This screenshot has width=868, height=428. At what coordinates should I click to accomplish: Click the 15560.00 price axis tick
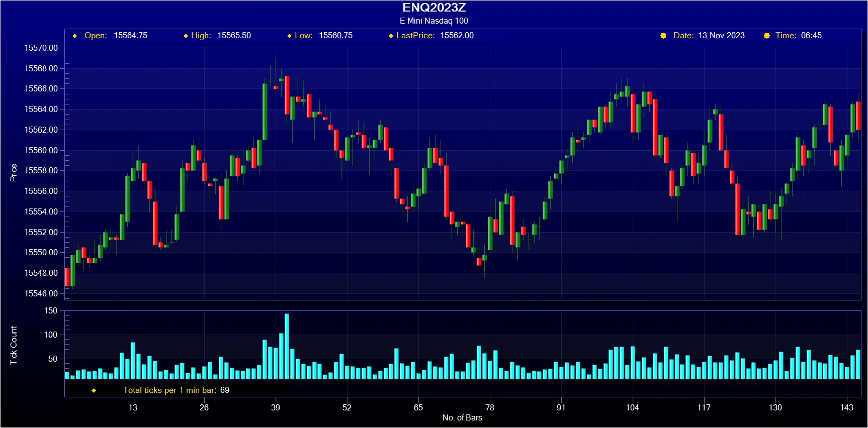41,150
